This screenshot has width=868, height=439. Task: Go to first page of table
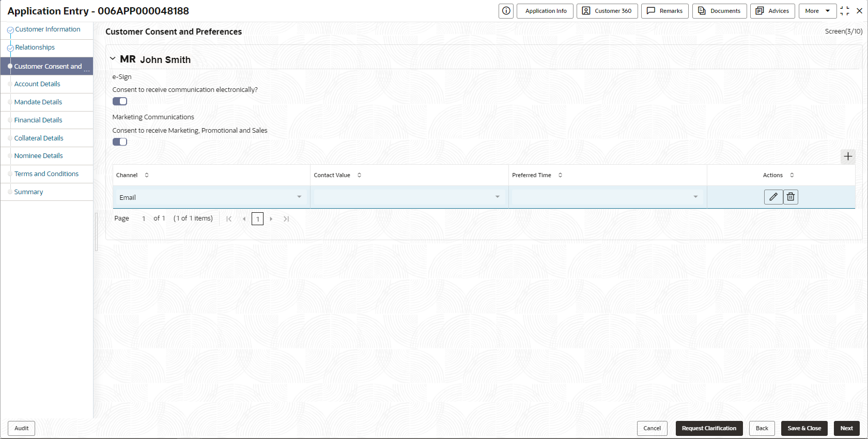tap(229, 219)
